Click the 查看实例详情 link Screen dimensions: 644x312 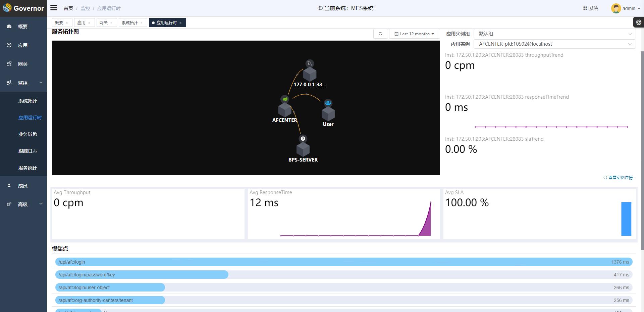tap(622, 177)
